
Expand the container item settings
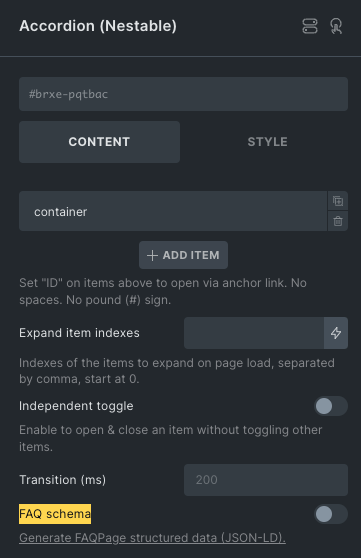point(173,211)
